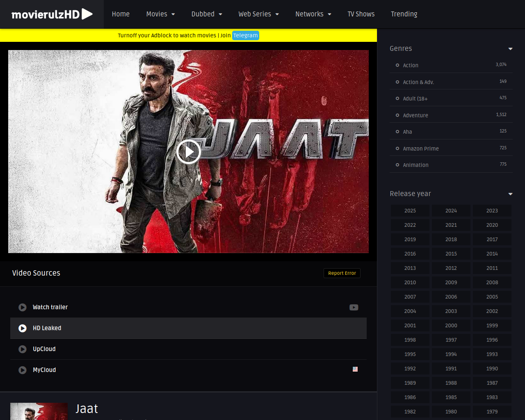The height and width of the screenshot is (420, 525).
Task: Click the YouTube icon on trailer row
Action: [x=354, y=307]
